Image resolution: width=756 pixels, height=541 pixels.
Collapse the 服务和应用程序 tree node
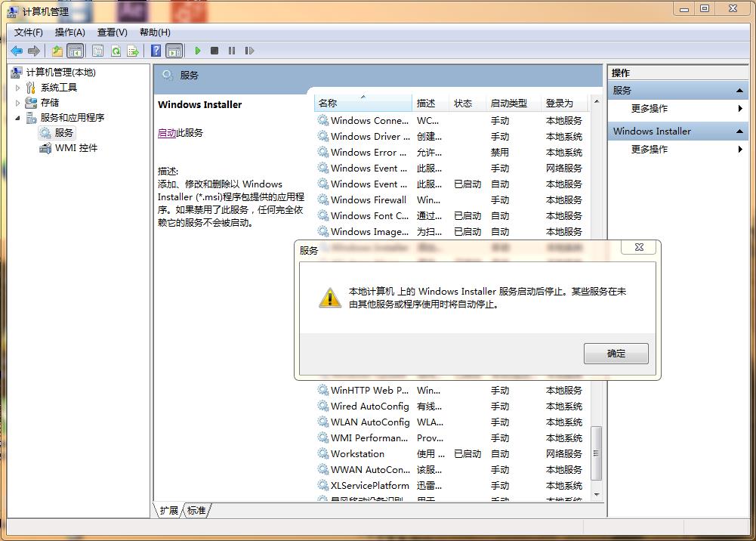coord(18,118)
